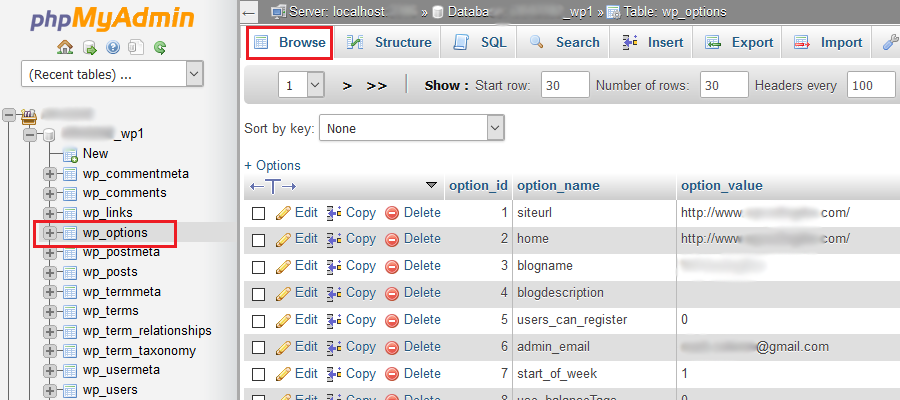The height and width of the screenshot is (400, 900).
Task: Click the Table: wp_options breadcrumb link
Action: [675, 11]
